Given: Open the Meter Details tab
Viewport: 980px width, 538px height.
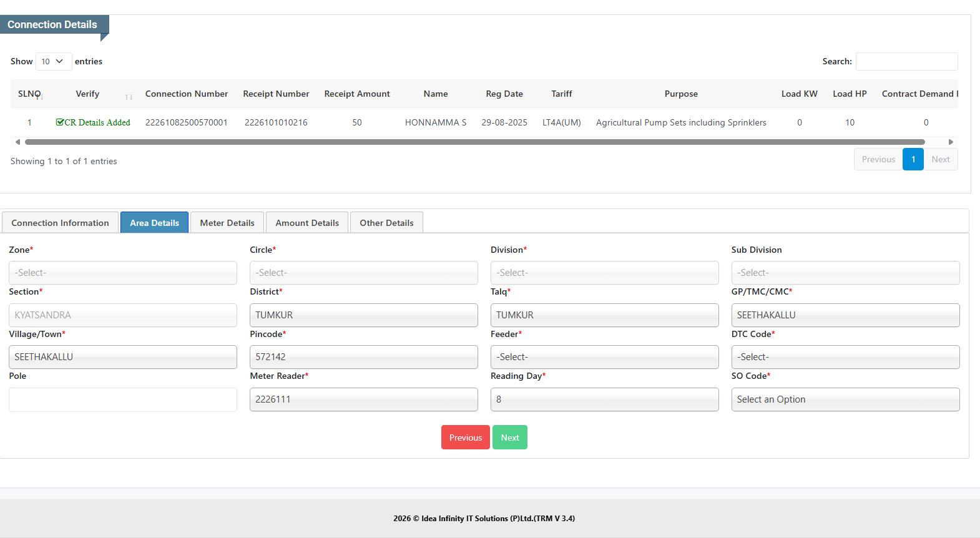Looking at the screenshot, I should pyautogui.click(x=227, y=223).
